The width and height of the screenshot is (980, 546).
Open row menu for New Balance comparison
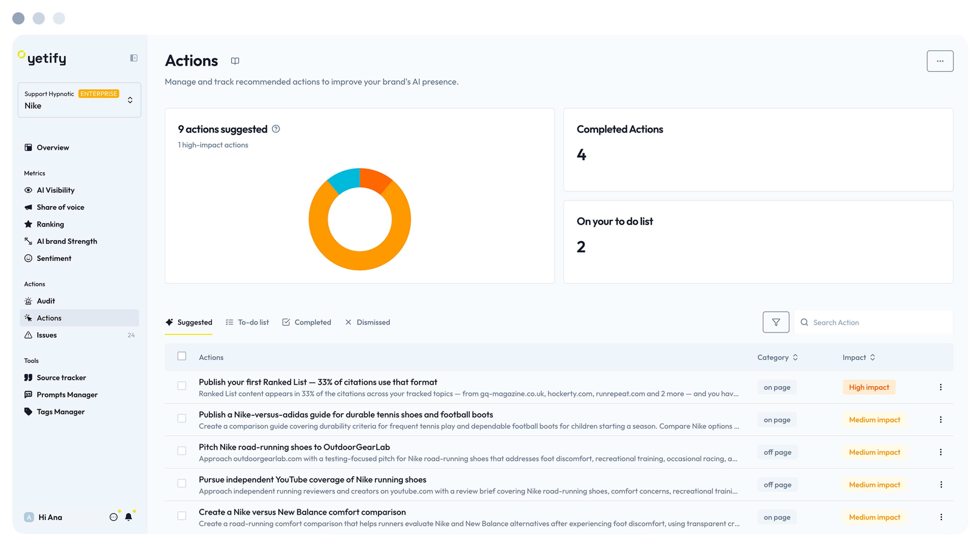pyautogui.click(x=941, y=517)
